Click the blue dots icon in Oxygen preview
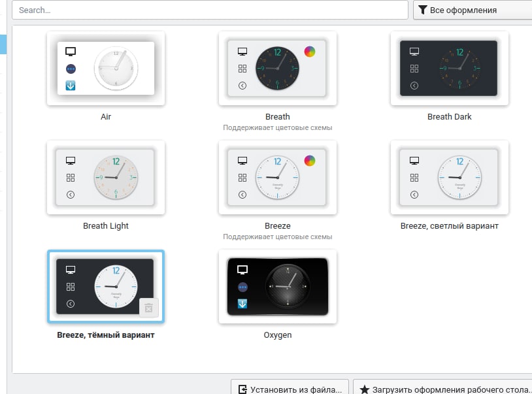This screenshot has width=532, height=394. (242, 287)
